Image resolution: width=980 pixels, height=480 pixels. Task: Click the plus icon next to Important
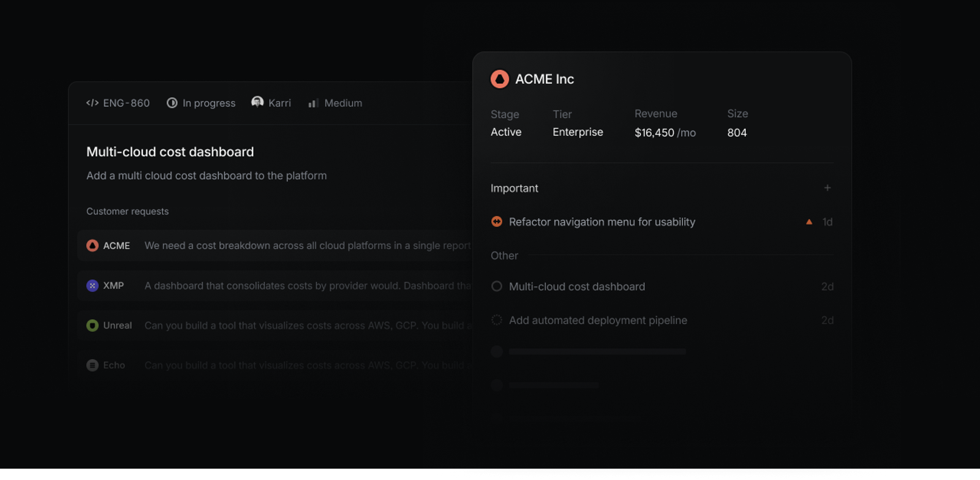[x=827, y=188]
